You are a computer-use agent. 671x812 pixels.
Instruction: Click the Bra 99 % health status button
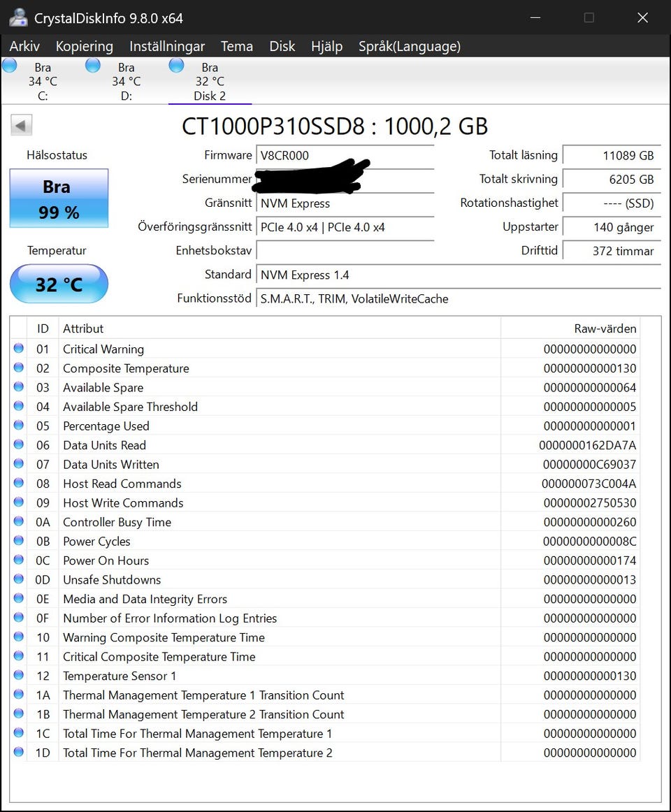pos(59,198)
